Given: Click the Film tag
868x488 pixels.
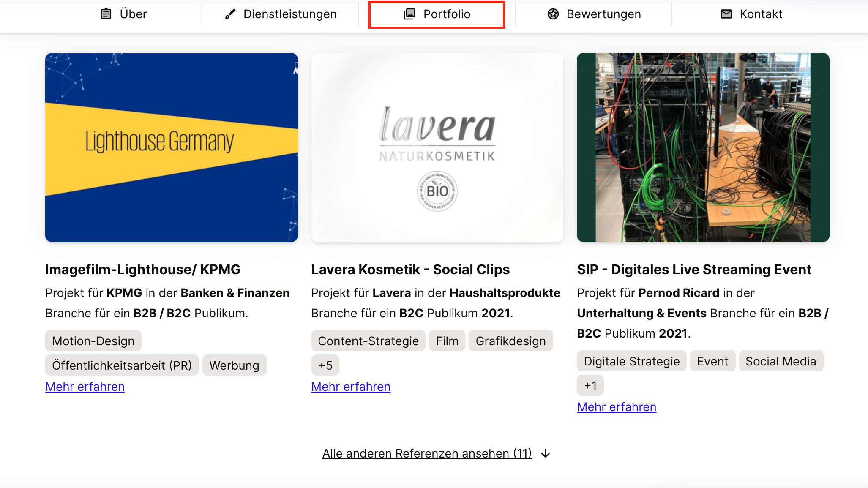Looking at the screenshot, I should (x=447, y=341).
